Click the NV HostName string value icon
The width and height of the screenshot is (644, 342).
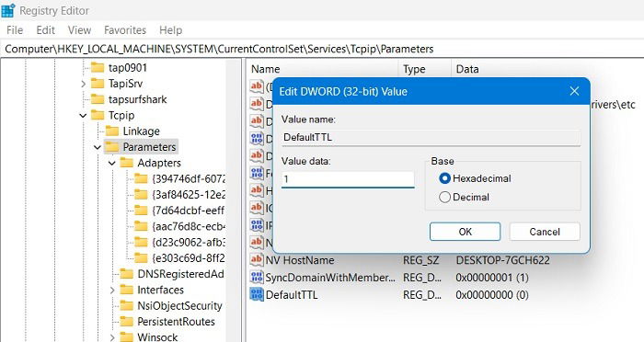point(257,260)
